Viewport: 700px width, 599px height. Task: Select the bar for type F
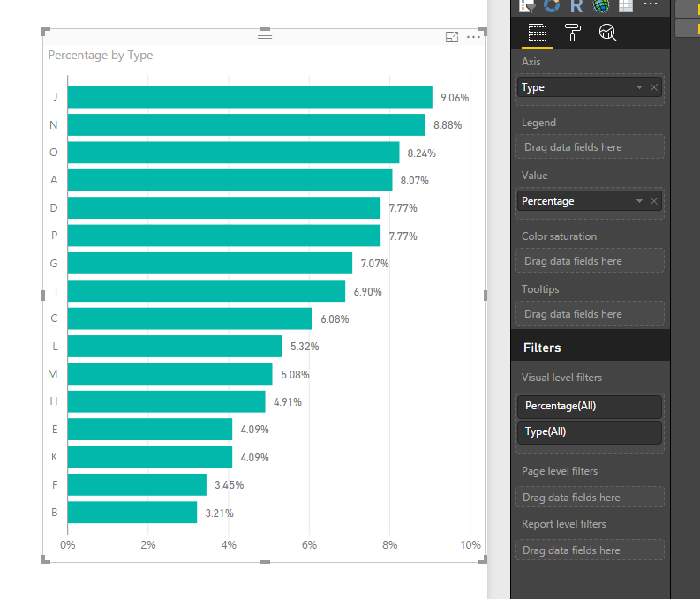tap(137, 484)
